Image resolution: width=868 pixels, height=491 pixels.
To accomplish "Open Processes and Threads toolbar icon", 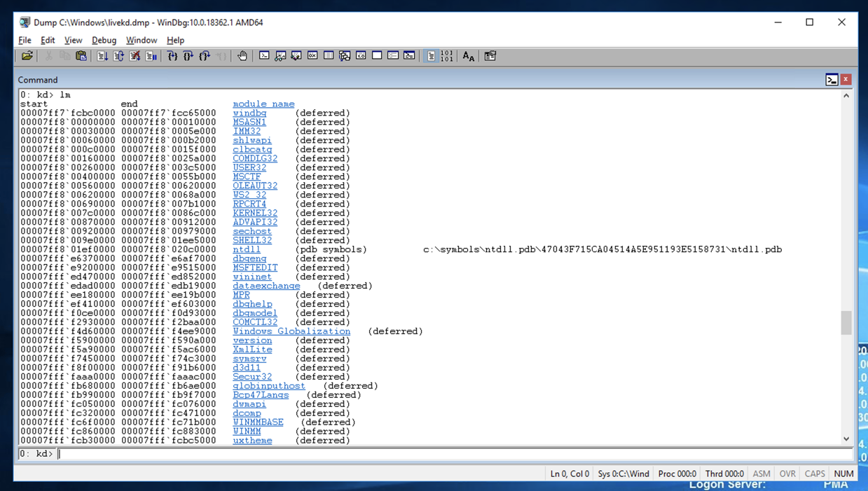I will (x=393, y=56).
